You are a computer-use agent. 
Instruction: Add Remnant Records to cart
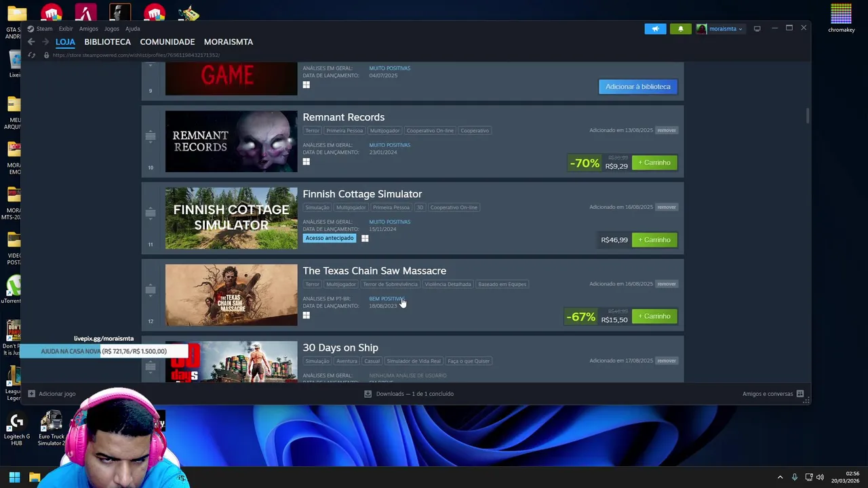[654, 163]
